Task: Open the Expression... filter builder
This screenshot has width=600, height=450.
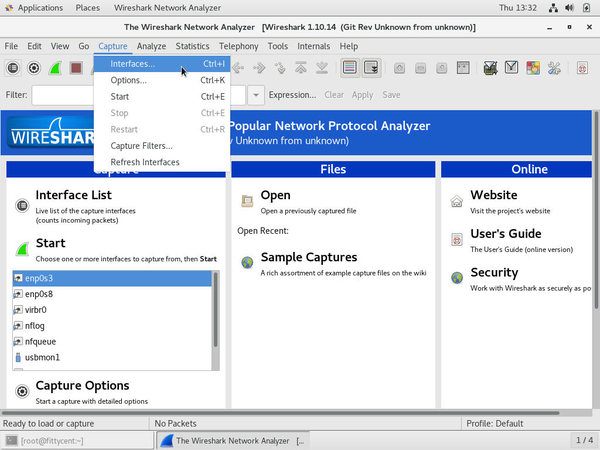Action: coord(292,95)
